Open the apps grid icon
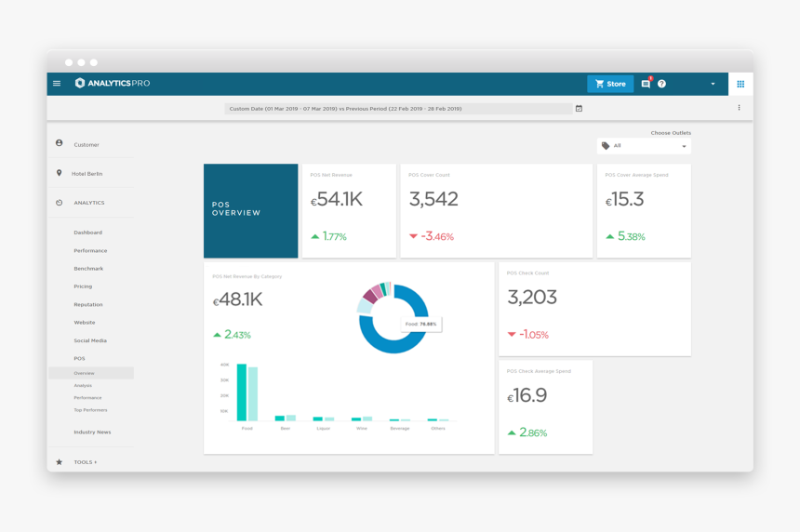The width and height of the screenshot is (800, 532). [x=740, y=84]
